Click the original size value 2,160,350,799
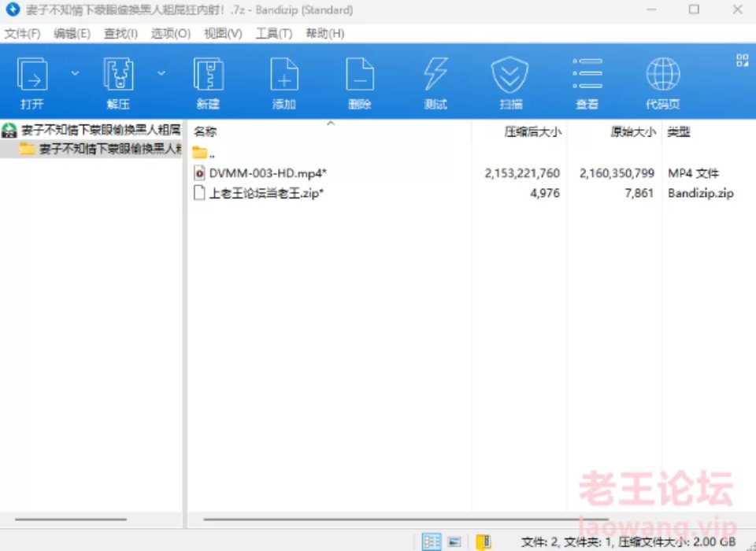Screen dimensions: 756x551 pos(617,173)
